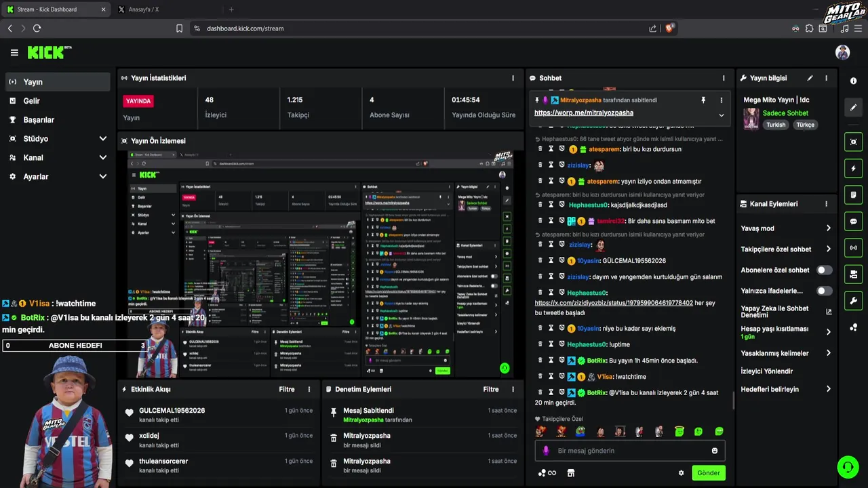Open Yayın İstatistikleri panel three-dot menu
The height and width of the screenshot is (488, 868).
point(513,78)
